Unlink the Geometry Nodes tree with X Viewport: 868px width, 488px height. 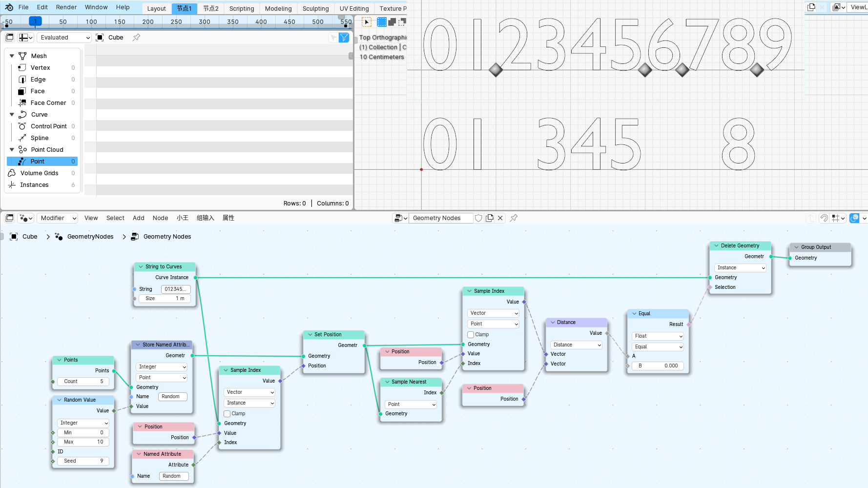(x=500, y=218)
